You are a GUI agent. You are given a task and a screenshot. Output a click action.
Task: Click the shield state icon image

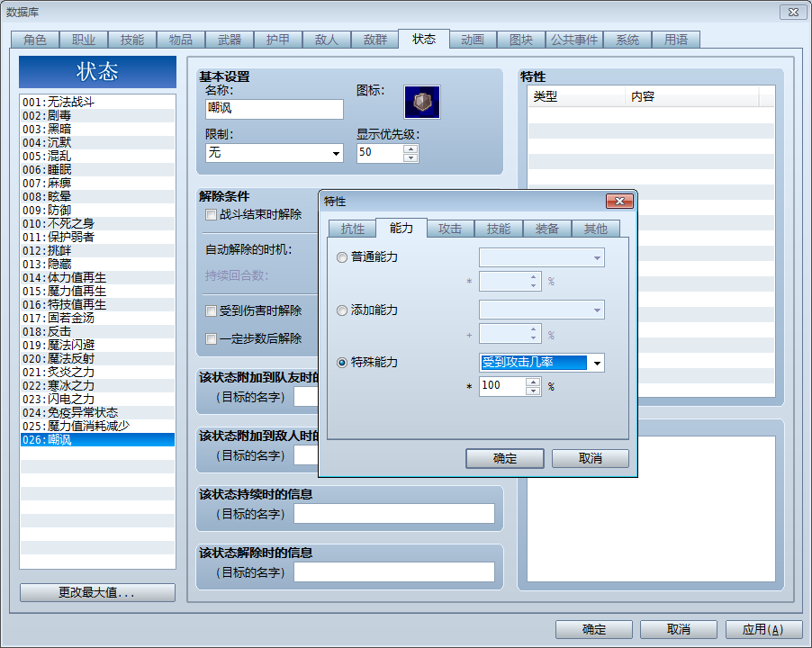click(x=422, y=102)
